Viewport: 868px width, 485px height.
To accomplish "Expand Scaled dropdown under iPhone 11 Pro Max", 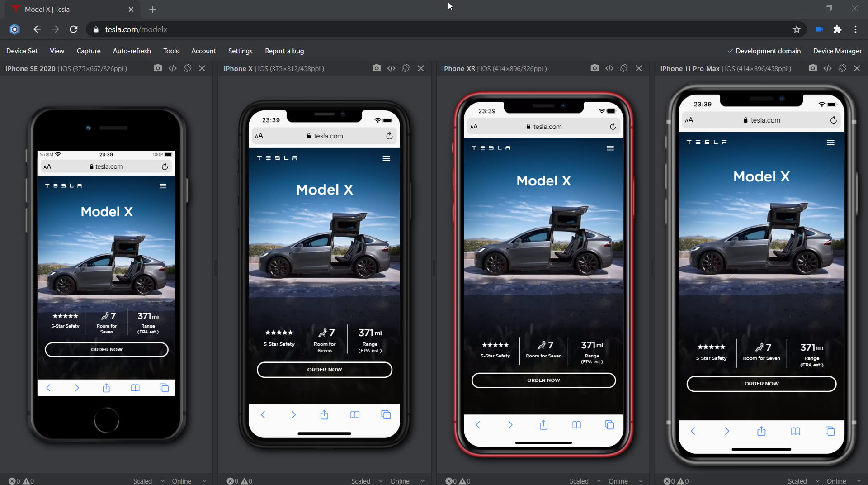I will tap(804, 481).
